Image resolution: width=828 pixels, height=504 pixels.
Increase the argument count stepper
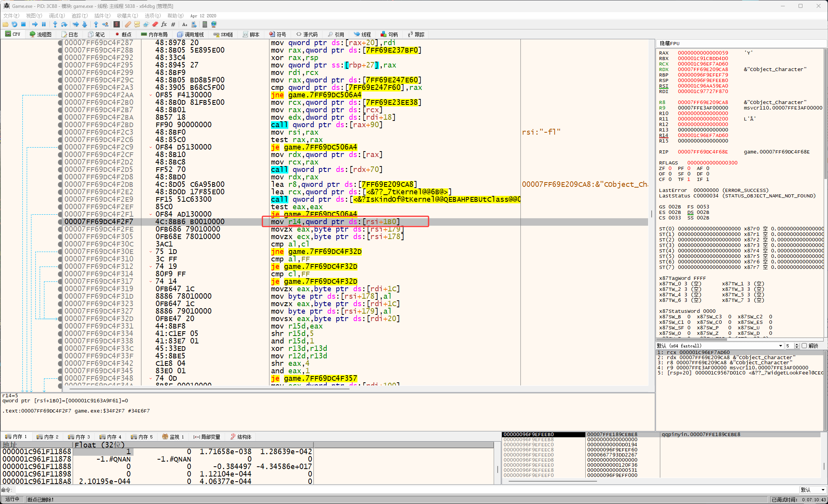tap(797, 344)
